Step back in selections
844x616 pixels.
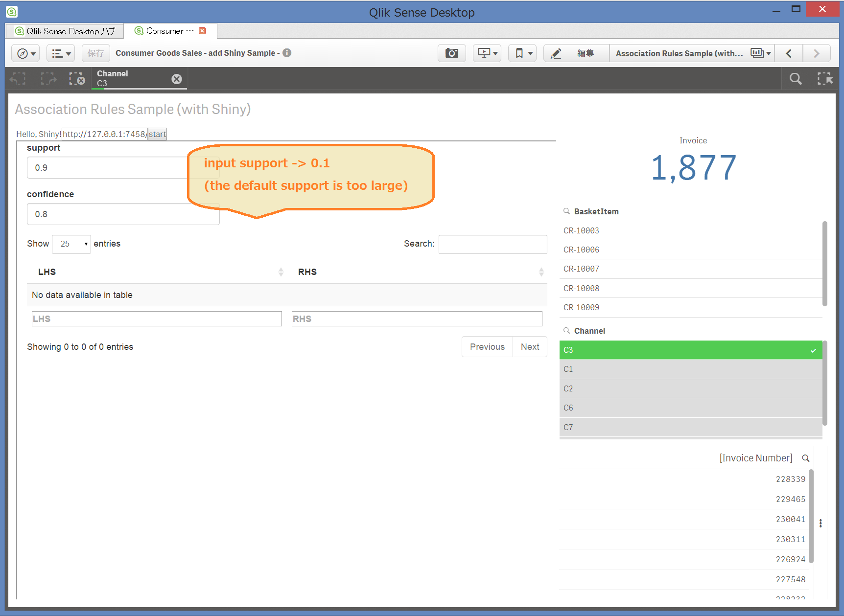click(18, 79)
